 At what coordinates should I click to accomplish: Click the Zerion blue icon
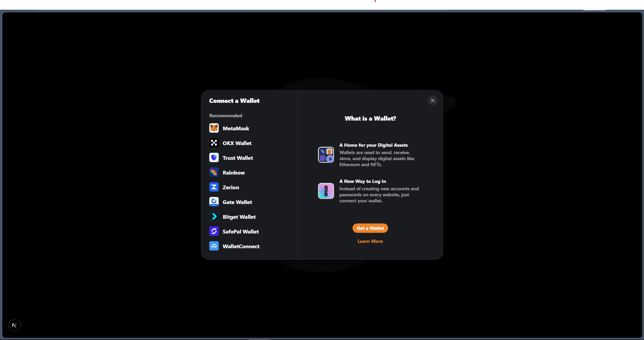pos(214,187)
